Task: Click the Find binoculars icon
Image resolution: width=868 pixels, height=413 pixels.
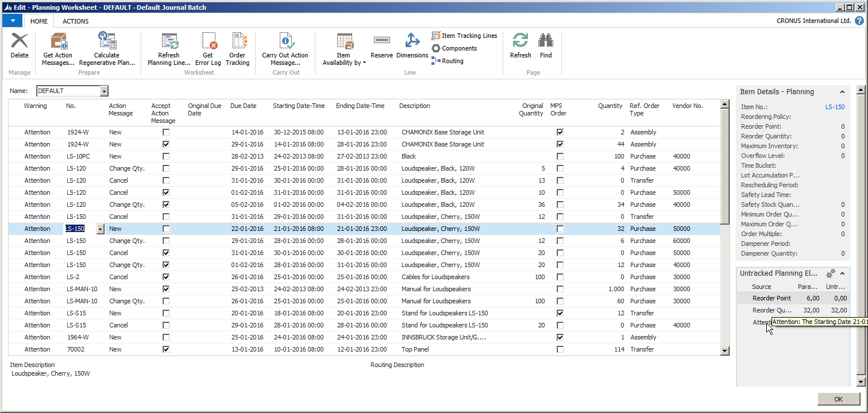Action: click(546, 41)
